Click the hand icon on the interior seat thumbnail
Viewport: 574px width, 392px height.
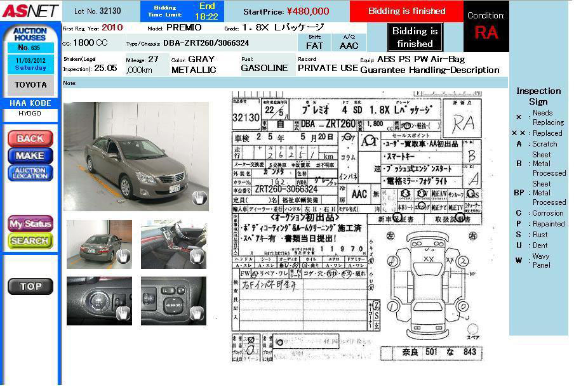point(197,256)
